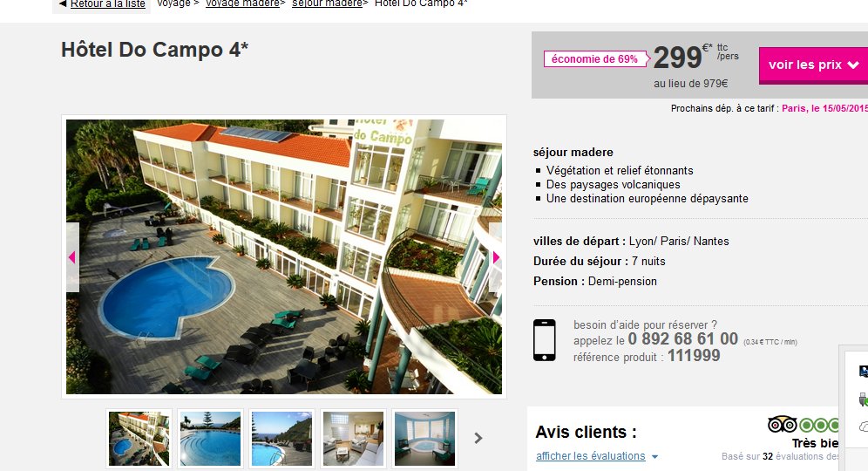Open the afficher les évaluations link
868x471 pixels.
(591, 456)
